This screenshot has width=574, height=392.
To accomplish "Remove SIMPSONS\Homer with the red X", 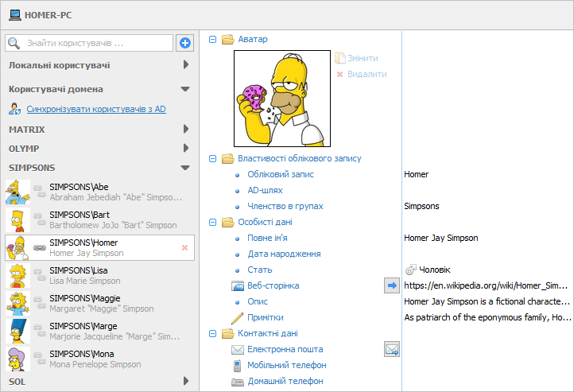I will (185, 248).
